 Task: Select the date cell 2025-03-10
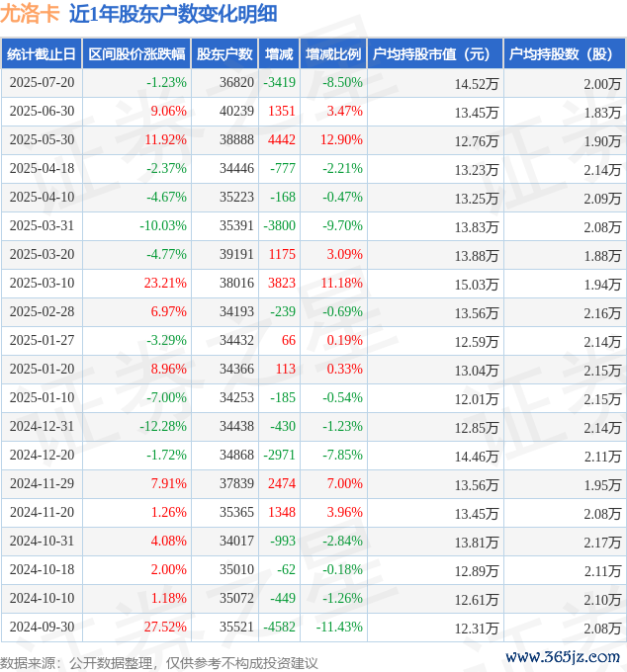point(42,283)
